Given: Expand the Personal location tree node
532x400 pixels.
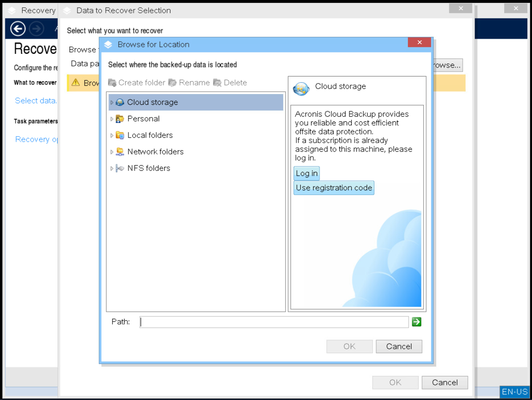Looking at the screenshot, I should (x=111, y=119).
